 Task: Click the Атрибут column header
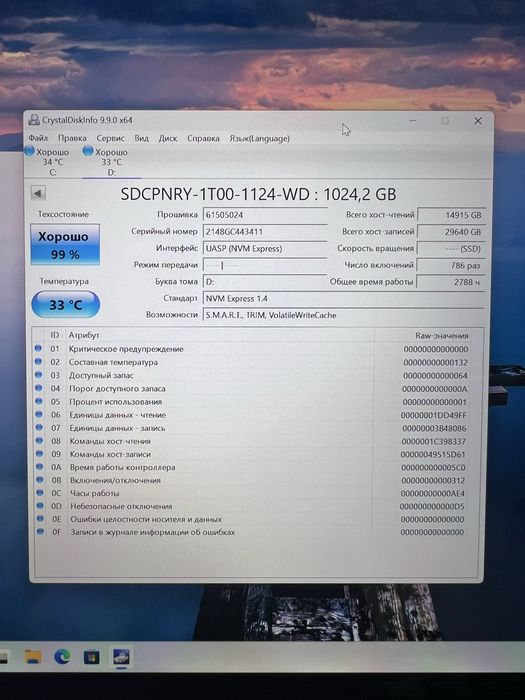pyautogui.click(x=83, y=335)
